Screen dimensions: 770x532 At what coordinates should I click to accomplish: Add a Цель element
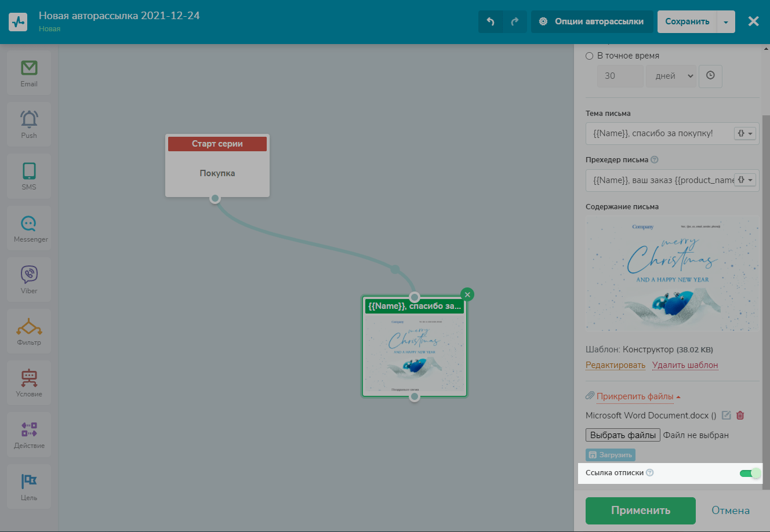29,486
